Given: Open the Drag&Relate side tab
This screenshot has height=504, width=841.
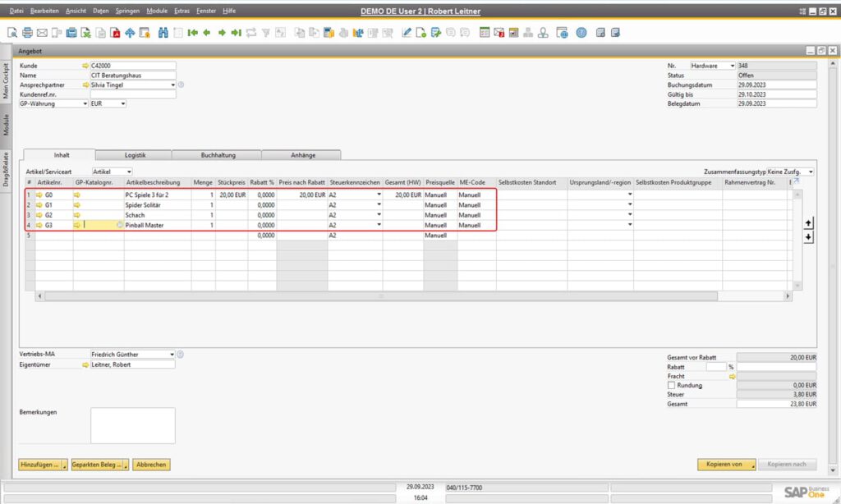Looking at the screenshot, I should (6, 169).
